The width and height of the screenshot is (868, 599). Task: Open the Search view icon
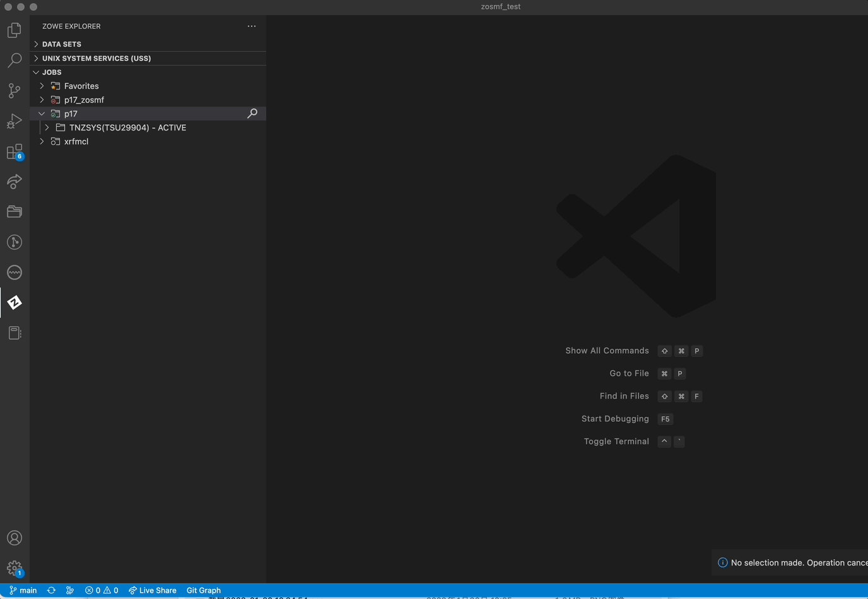click(x=15, y=61)
